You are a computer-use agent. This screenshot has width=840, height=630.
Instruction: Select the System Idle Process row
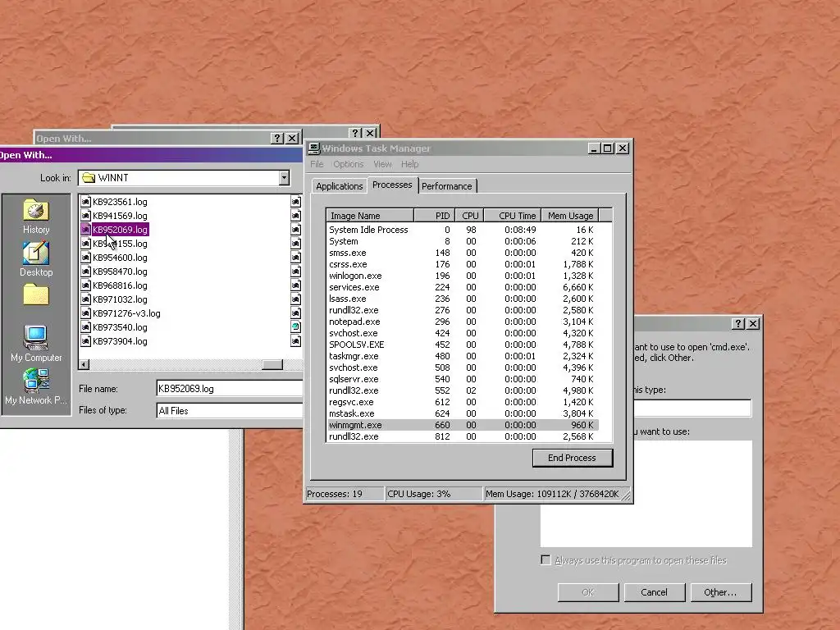(x=463, y=230)
